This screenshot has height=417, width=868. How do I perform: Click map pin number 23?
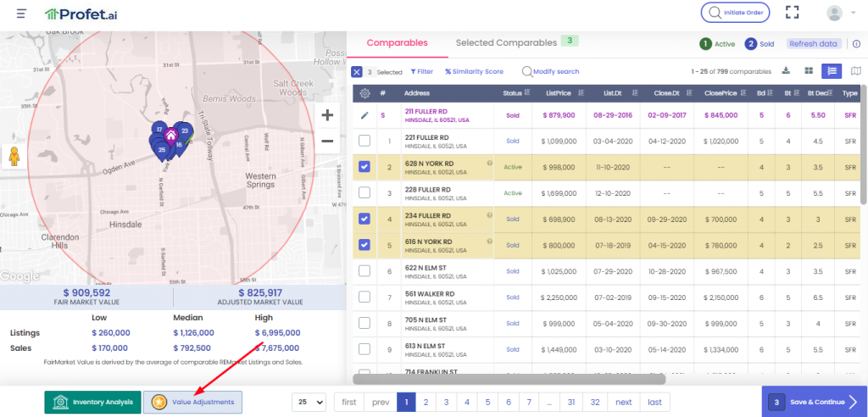(x=185, y=131)
